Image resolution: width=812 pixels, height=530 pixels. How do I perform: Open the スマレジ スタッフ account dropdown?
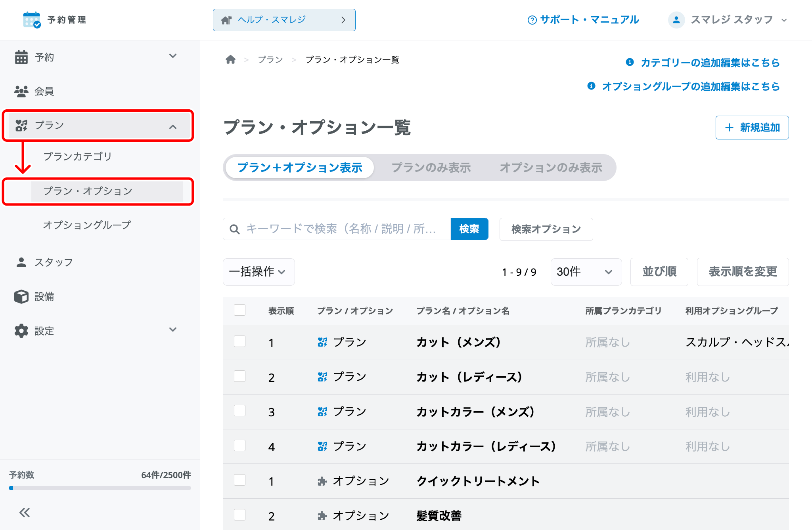point(728,20)
